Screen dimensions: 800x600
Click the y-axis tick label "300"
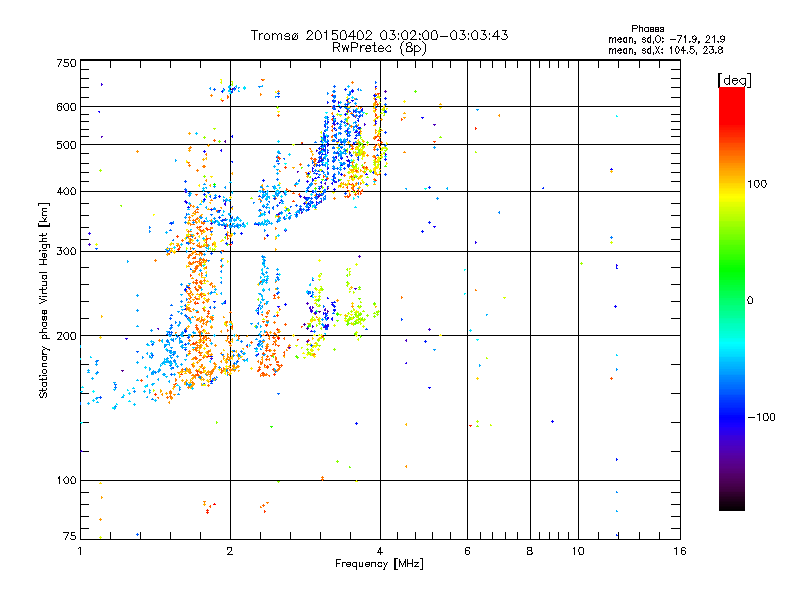click(66, 252)
